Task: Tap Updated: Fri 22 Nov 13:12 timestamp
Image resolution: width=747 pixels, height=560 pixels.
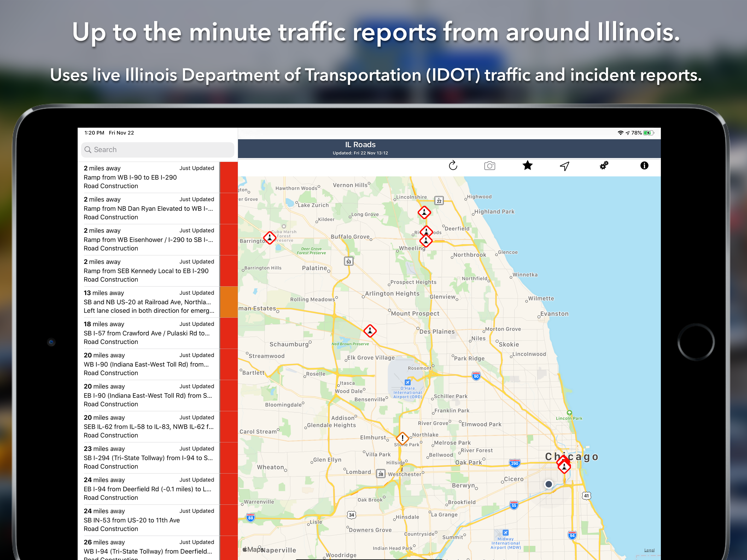Action: coord(360,153)
